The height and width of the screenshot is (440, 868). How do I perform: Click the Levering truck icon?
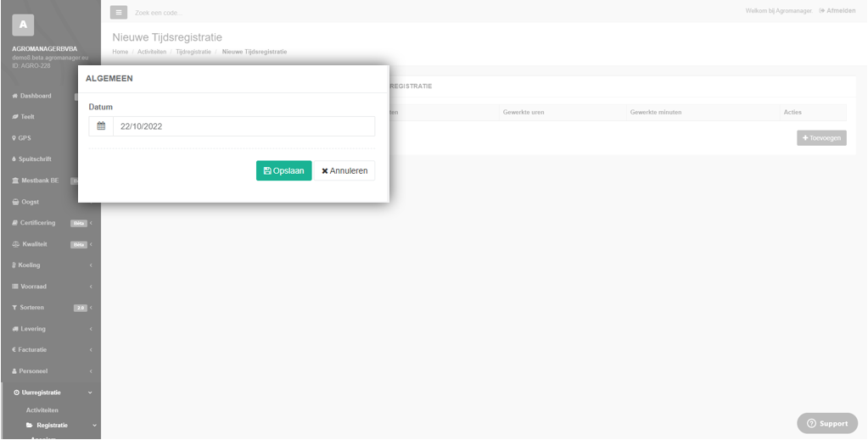pos(15,329)
